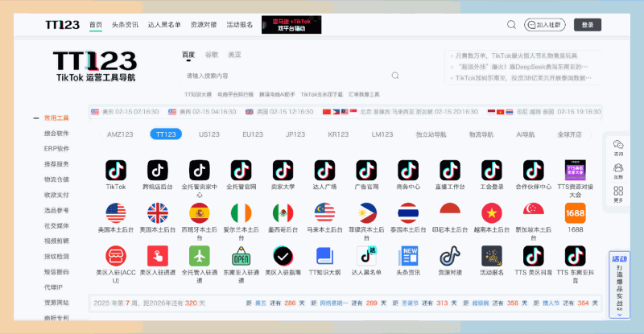Switch to US123 navigation tab

point(209,134)
